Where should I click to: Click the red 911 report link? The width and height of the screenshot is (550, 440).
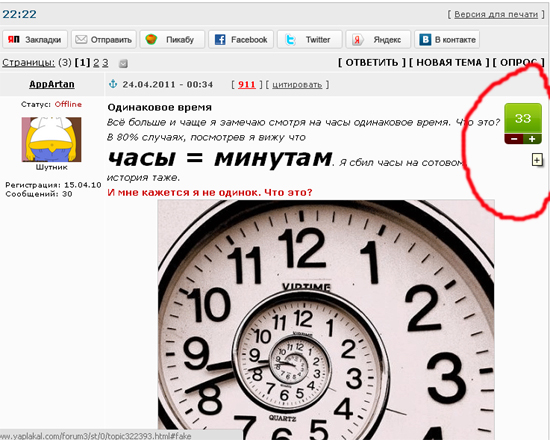click(x=247, y=85)
